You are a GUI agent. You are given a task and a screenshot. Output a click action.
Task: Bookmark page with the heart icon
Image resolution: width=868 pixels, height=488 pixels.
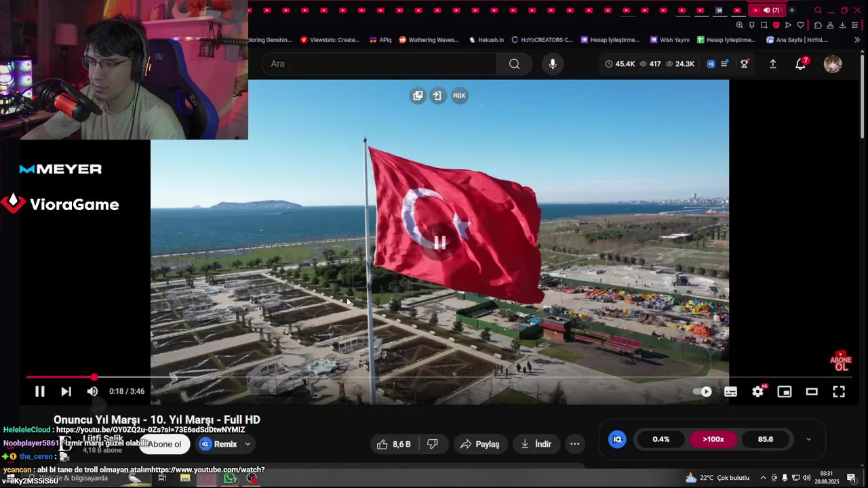(x=800, y=25)
